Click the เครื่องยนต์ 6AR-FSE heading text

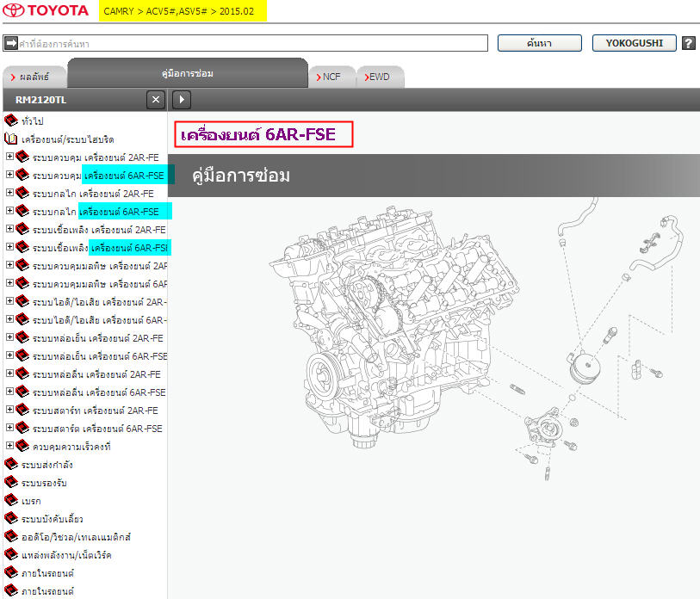258,134
